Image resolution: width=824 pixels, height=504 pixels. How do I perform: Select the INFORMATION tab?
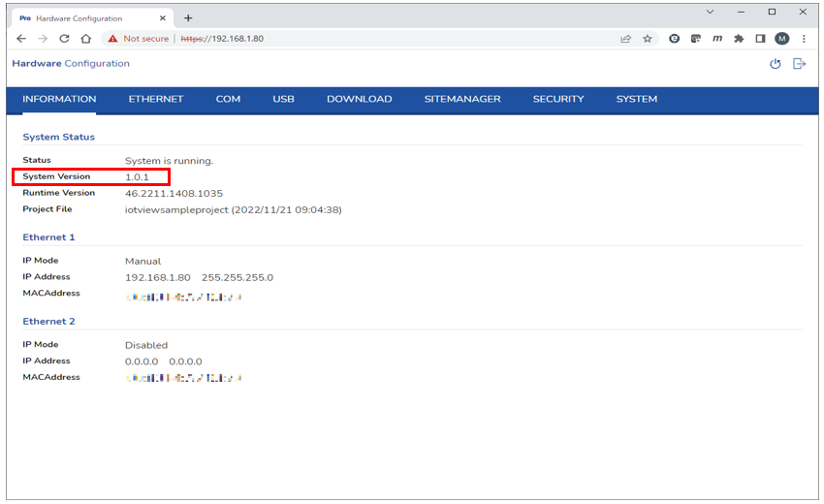pos(59,99)
